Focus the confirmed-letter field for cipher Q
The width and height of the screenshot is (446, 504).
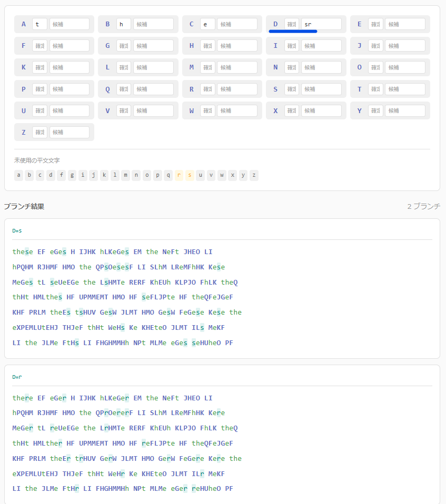123,89
